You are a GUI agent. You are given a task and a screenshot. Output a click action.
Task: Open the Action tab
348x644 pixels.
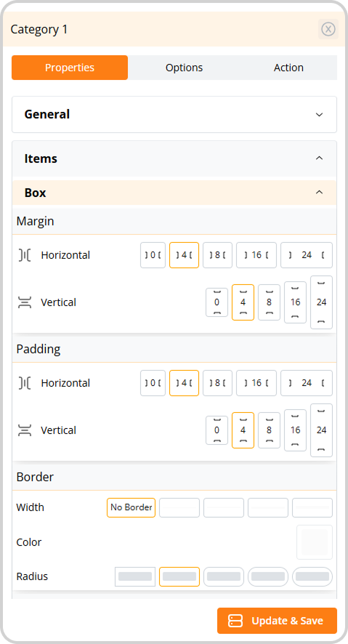288,68
